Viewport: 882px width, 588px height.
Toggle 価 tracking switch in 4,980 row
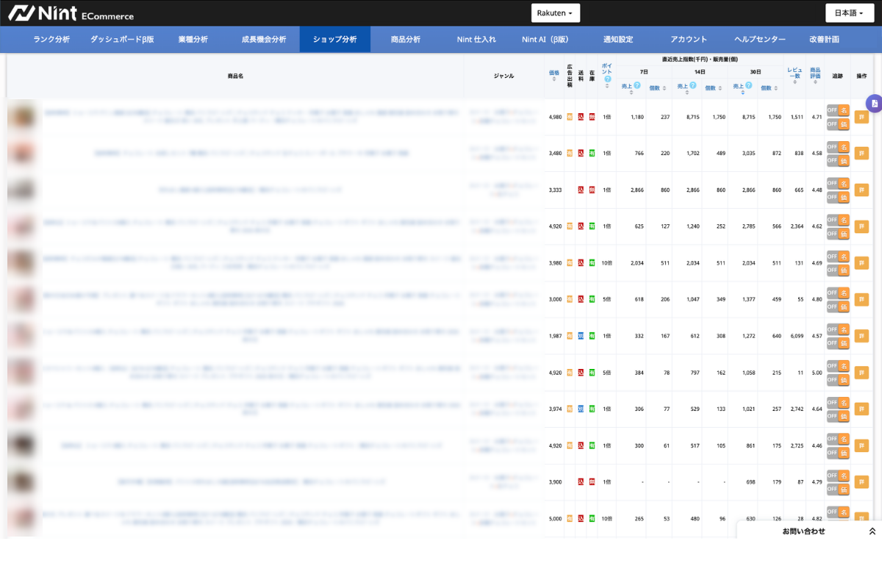coord(838,124)
